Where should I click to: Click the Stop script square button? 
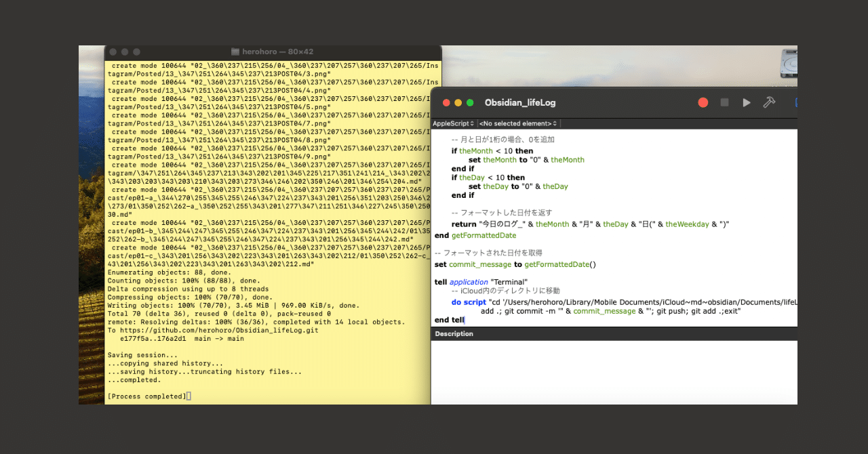click(724, 102)
